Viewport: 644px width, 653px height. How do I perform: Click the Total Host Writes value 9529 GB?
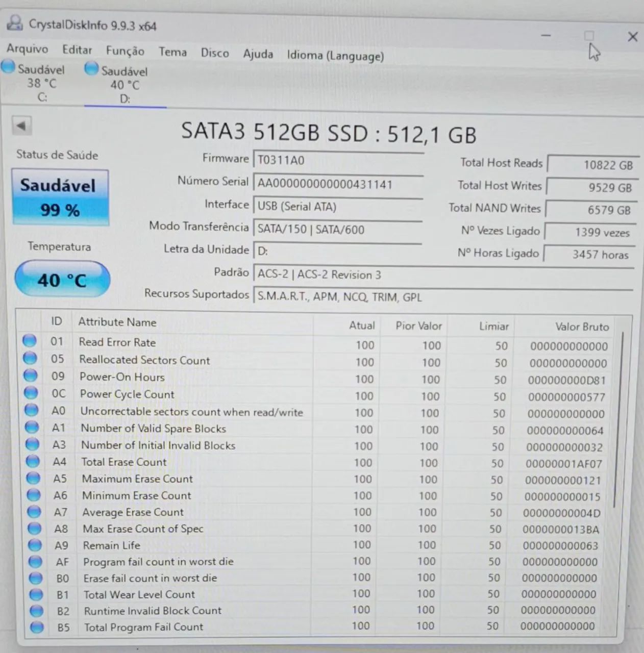pos(591,187)
